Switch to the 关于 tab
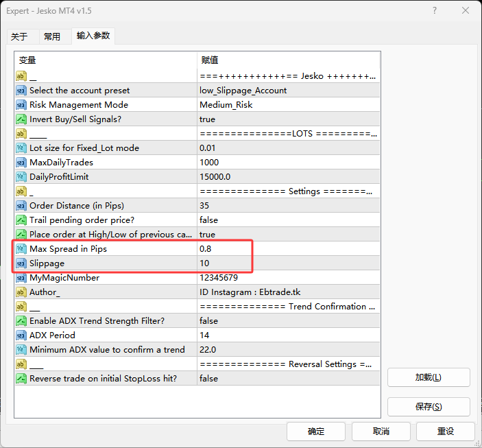The height and width of the screenshot is (448, 482). click(x=19, y=37)
